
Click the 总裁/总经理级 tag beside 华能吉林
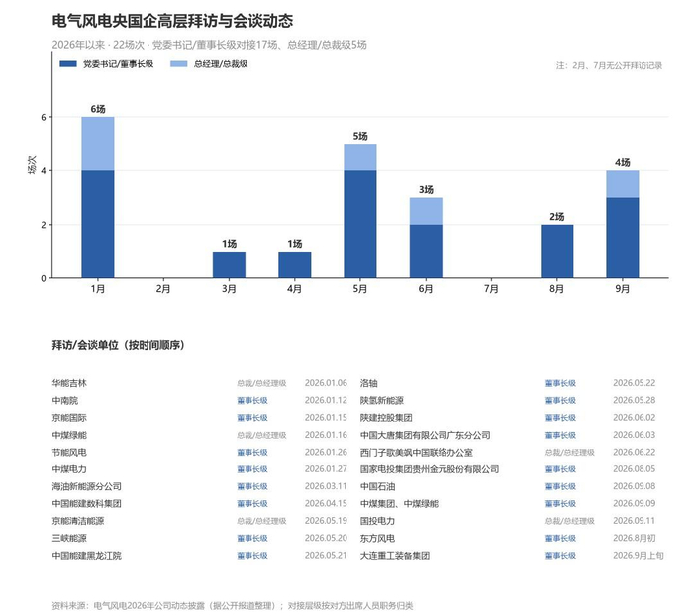pos(261,384)
